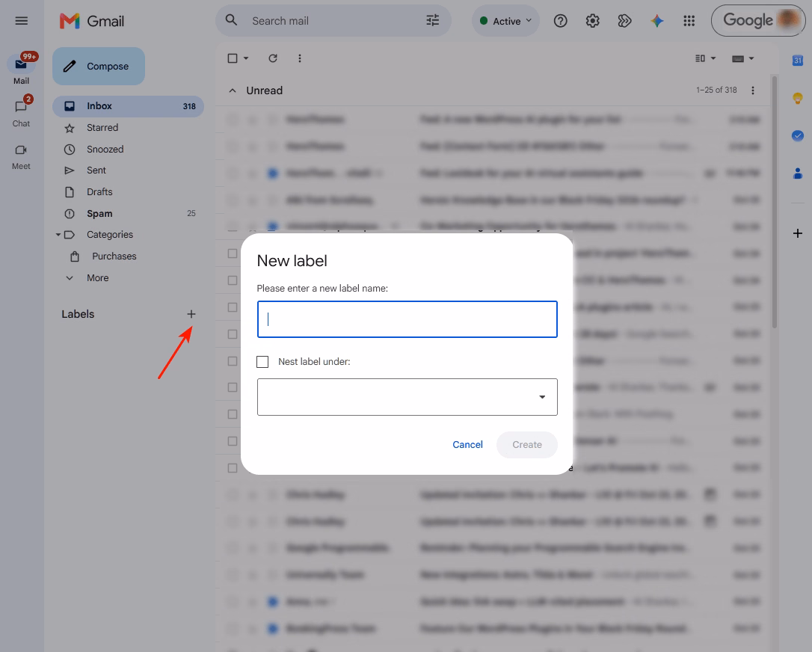
Task: Click the Labels heading
Action: pyautogui.click(x=78, y=314)
